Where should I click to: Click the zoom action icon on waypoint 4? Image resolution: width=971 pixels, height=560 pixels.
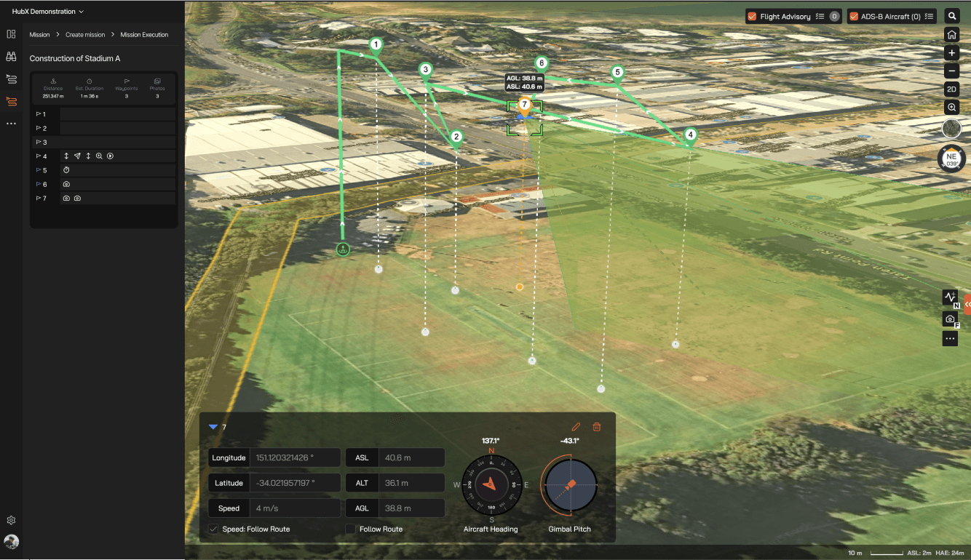(99, 156)
